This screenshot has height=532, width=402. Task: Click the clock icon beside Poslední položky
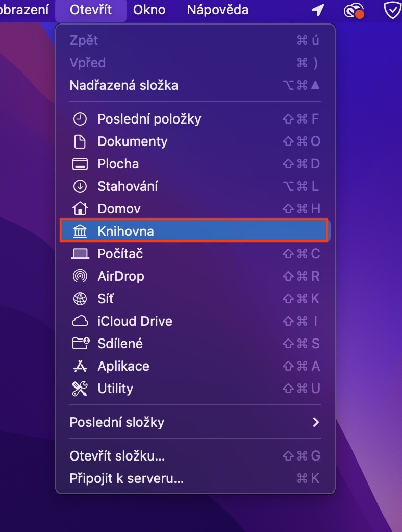tap(80, 119)
